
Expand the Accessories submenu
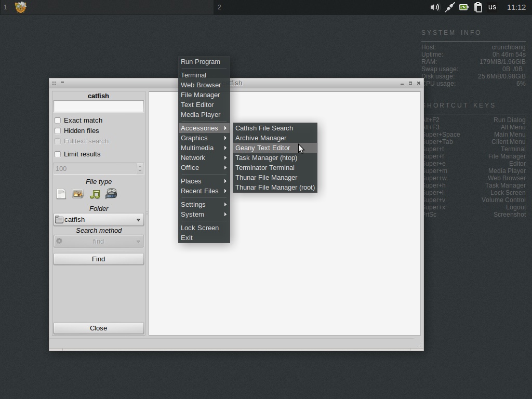(x=204, y=128)
